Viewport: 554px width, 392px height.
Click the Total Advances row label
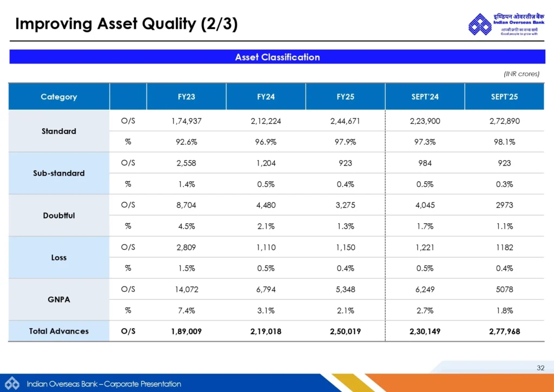coord(59,331)
